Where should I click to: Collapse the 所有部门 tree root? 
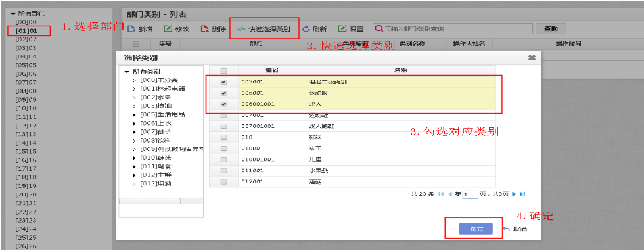pyautogui.click(x=14, y=14)
